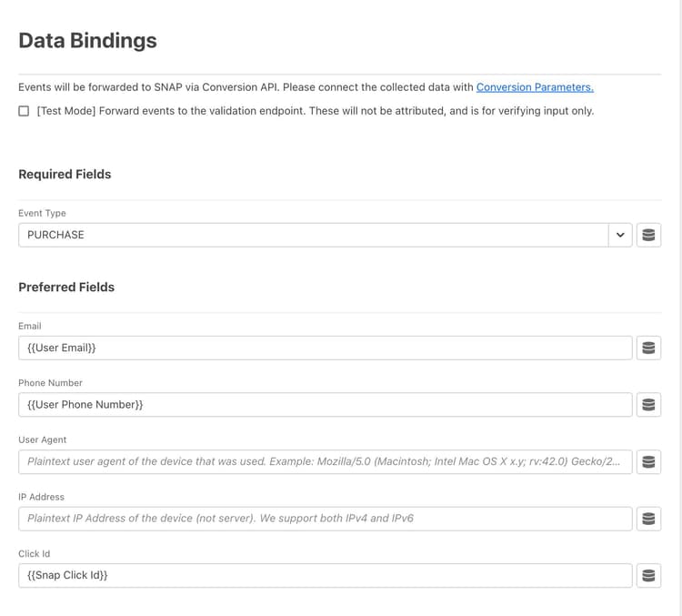682x616 pixels.
Task: Click the Test Mode description label text
Action: click(315, 111)
